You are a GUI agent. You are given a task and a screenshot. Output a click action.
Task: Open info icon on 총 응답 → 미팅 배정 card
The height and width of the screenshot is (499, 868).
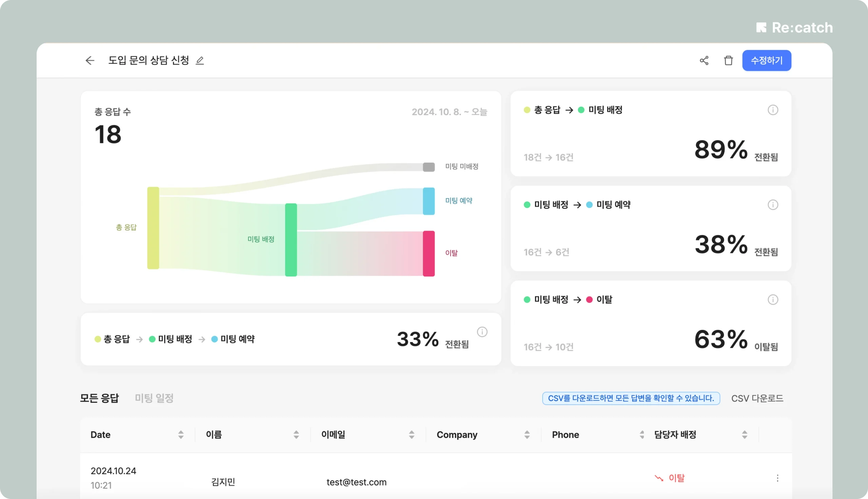(772, 110)
